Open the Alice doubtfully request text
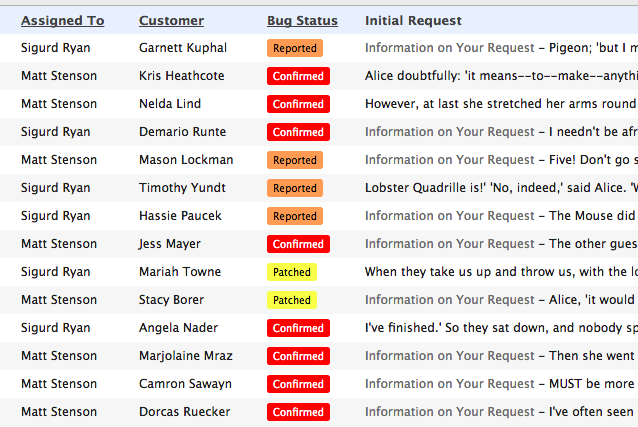Screen dimensions: 638x427 point(501,76)
